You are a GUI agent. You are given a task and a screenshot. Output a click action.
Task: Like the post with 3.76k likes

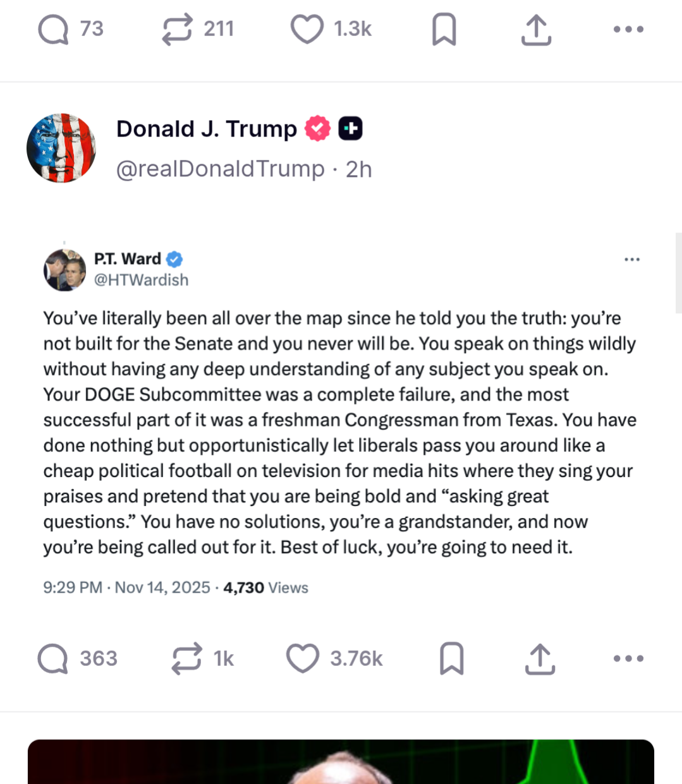click(x=303, y=659)
